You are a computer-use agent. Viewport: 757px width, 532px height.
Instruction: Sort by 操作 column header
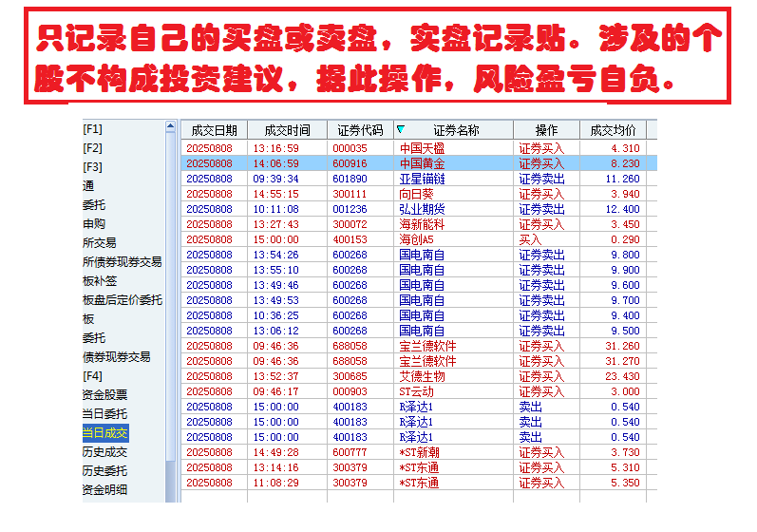[546, 130]
